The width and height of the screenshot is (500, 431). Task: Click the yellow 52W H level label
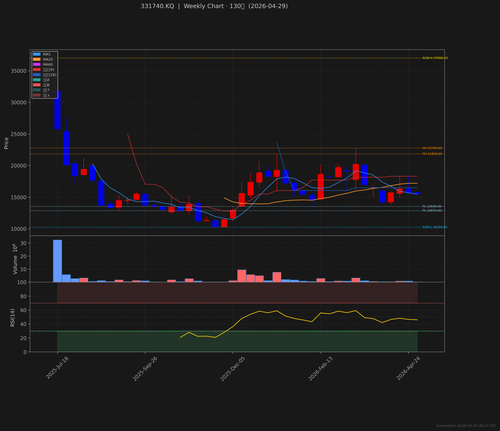click(435, 58)
